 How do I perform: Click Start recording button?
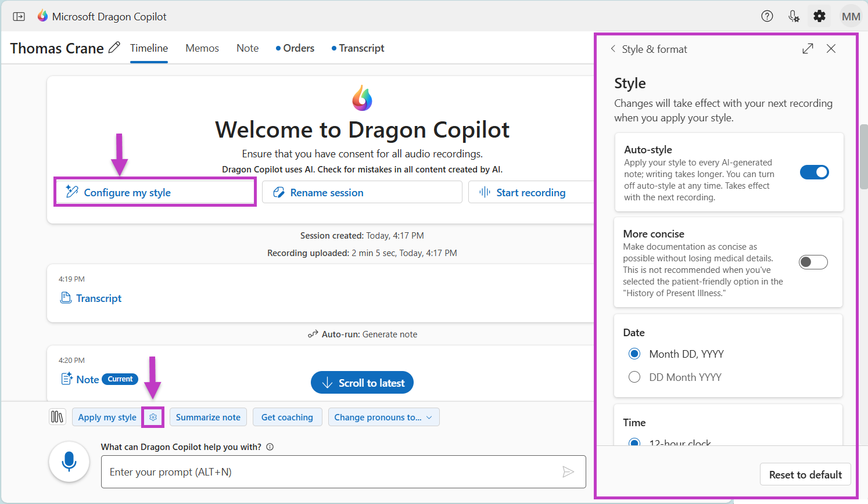coord(530,192)
